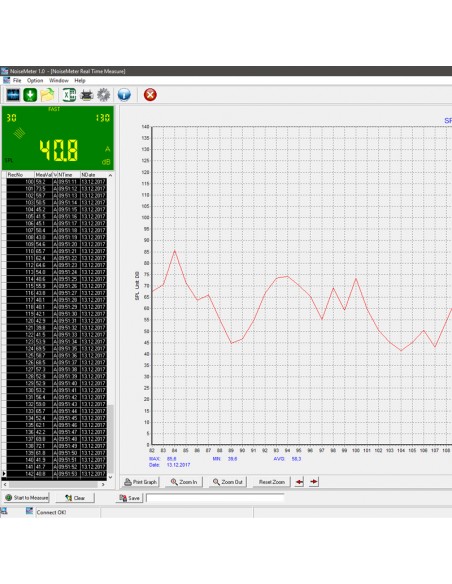This screenshot has width=452, height=584.
Task: Open settings with the gear icon
Action: click(104, 95)
